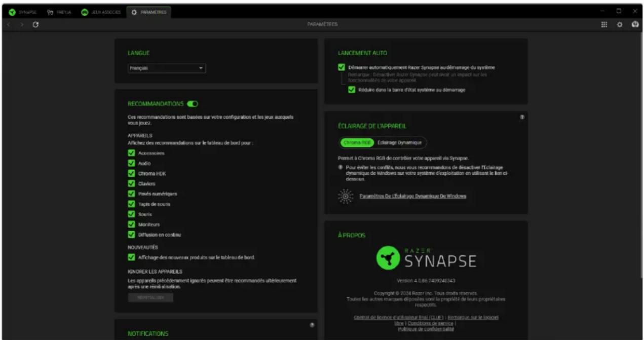This screenshot has height=340, width=644.
Task: Uncheck the Accessoires checkbox
Action: coord(131,153)
